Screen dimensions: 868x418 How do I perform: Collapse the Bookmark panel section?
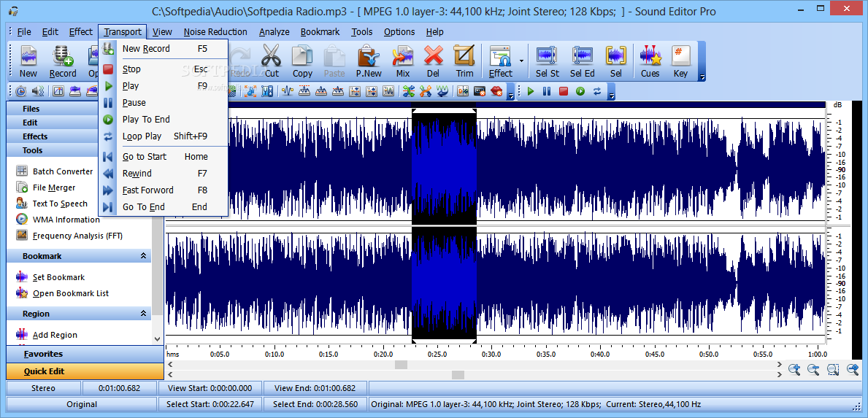click(143, 256)
